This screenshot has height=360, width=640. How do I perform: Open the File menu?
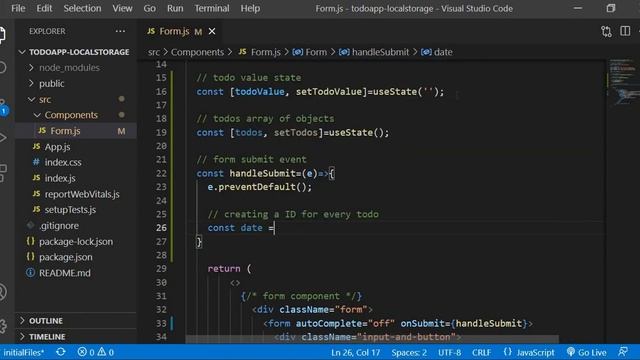pos(18,8)
